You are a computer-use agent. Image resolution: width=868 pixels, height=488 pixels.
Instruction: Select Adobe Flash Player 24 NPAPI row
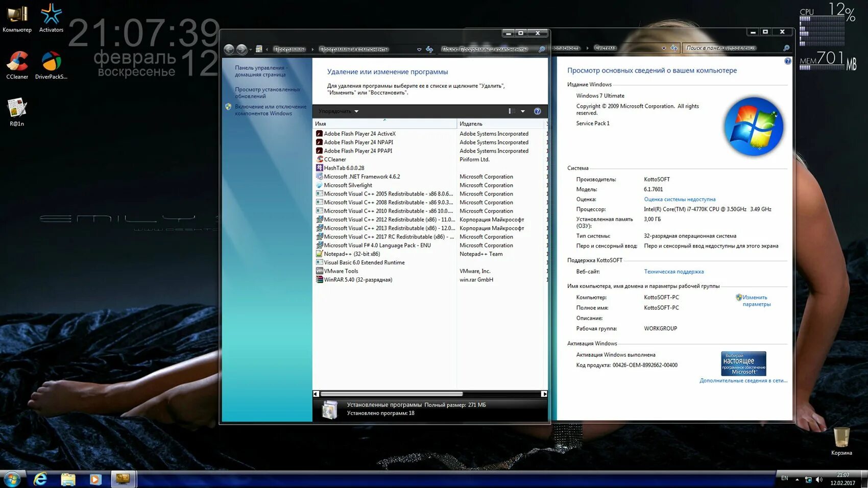click(429, 142)
